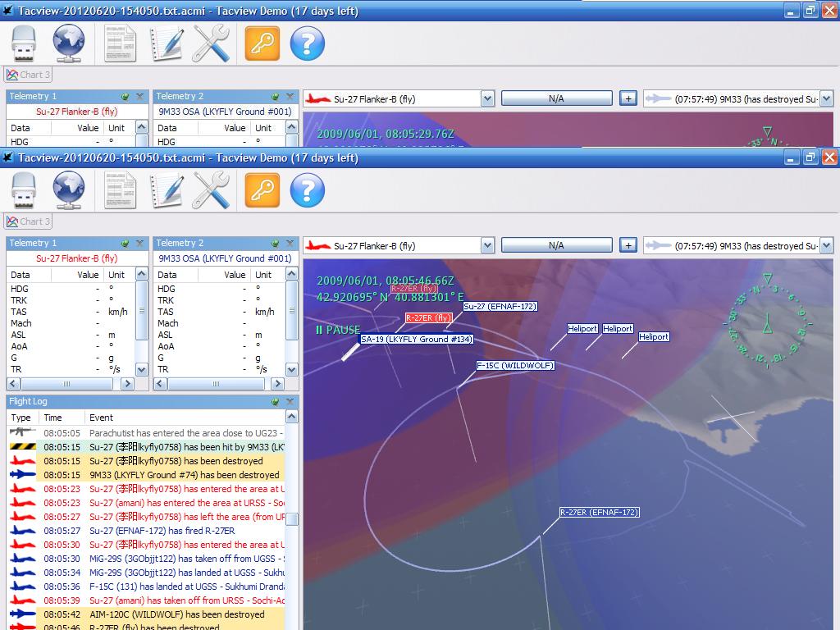
Task: Click the help question mark in back window
Action: [308, 43]
